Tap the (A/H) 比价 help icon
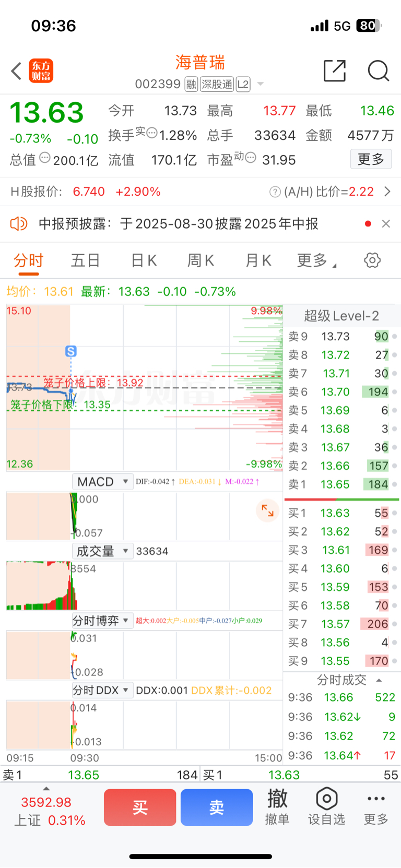The width and height of the screenshot is (401, 868). click(275, 192)
